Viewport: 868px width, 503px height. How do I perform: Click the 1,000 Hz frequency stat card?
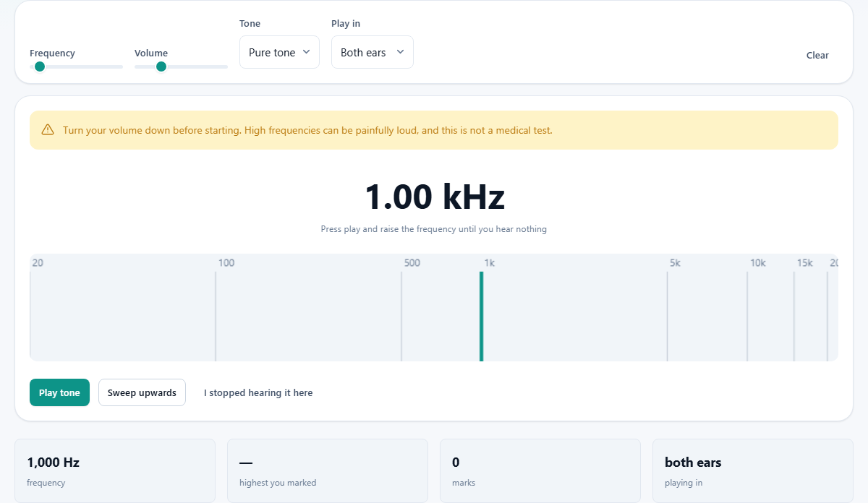coord(115,470)
